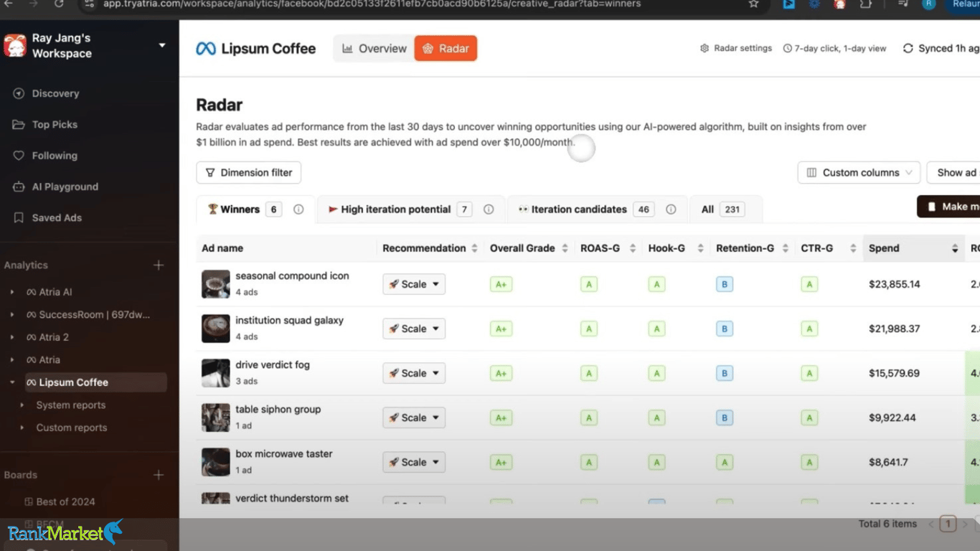980x551 pixels.
Task: Click the Top Picks folder icon
Action: click(19, 124)
